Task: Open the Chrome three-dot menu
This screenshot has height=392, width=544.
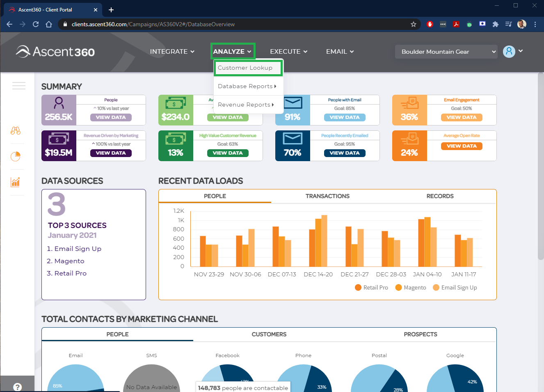Action: click(x=535, y=24)
